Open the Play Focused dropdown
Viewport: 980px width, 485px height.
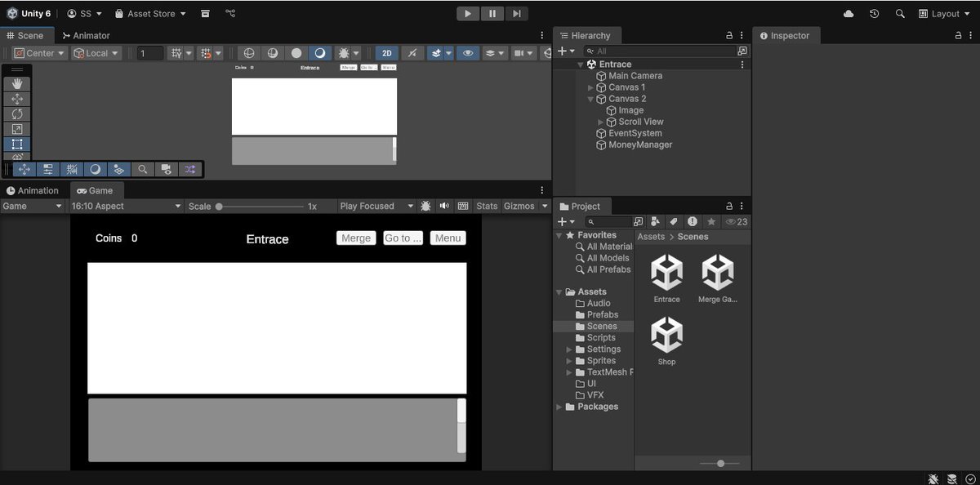coord(376,206)
